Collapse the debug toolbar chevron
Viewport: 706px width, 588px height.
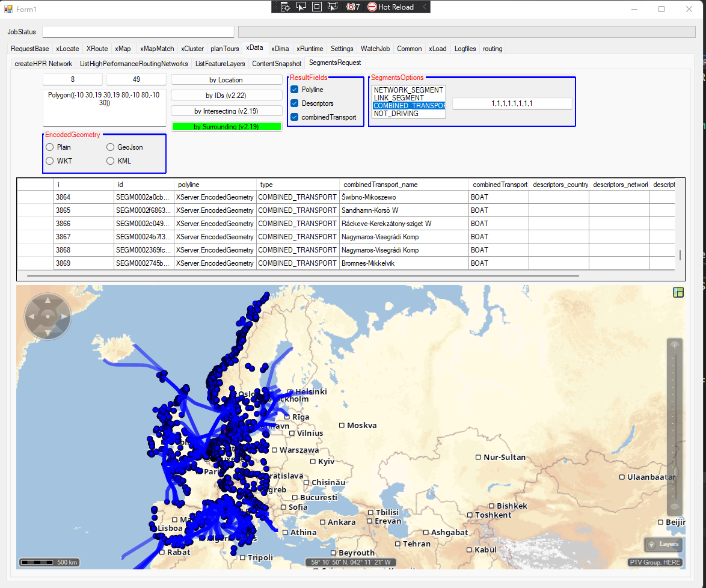pos(425,7)
